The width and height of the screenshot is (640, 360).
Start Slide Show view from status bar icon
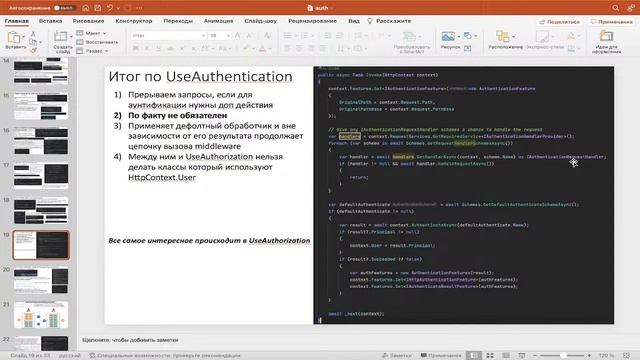(x=522, y=356)
